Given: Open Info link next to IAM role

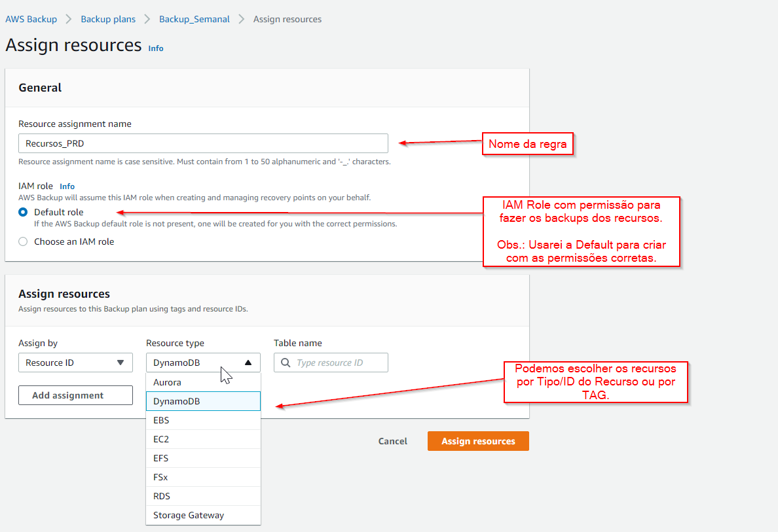Looking at the screenshot, I should tap(67, 186).
